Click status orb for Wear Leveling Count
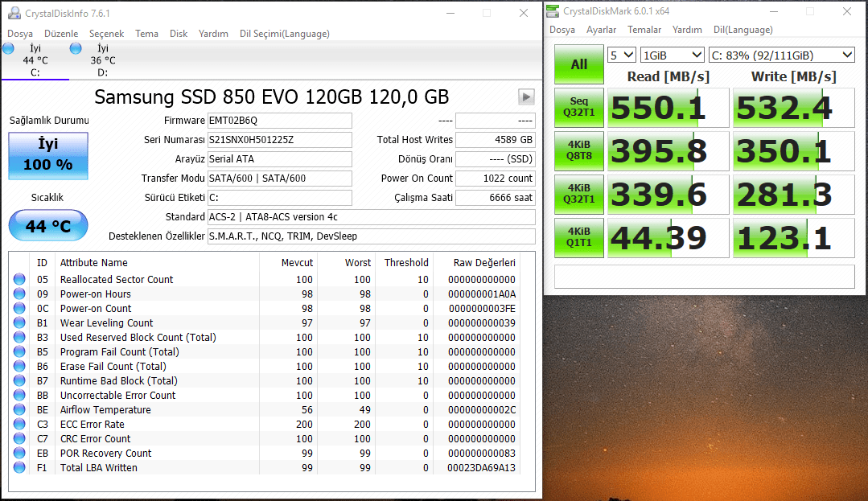The height and width of the screenshot is (501, 868). pyautogui.click(x=19, y=322)
